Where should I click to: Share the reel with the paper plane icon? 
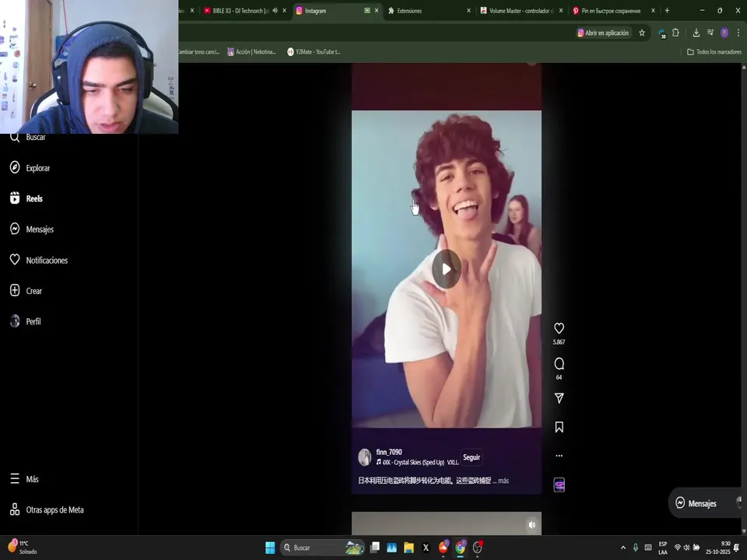pyautogui.click(x=559, y=398)
